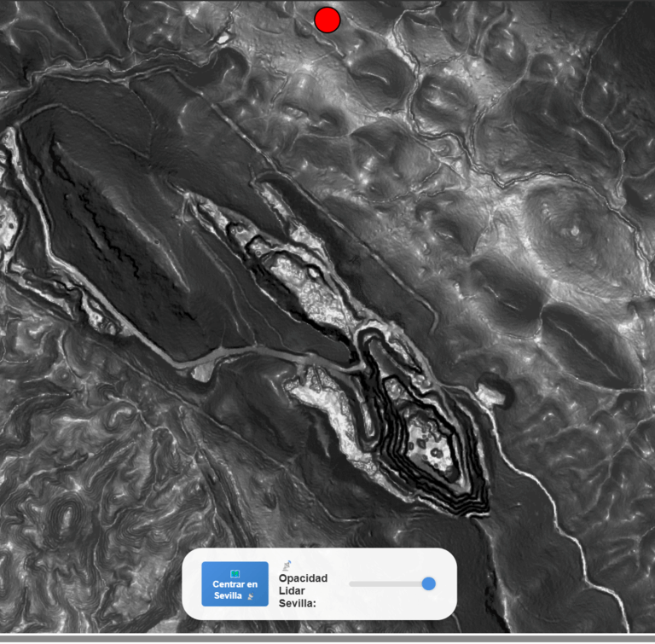Viewport: 655px width, 644px height.
Task: Click the Centrar en Sevilla button
Action: tap(235, 583)
